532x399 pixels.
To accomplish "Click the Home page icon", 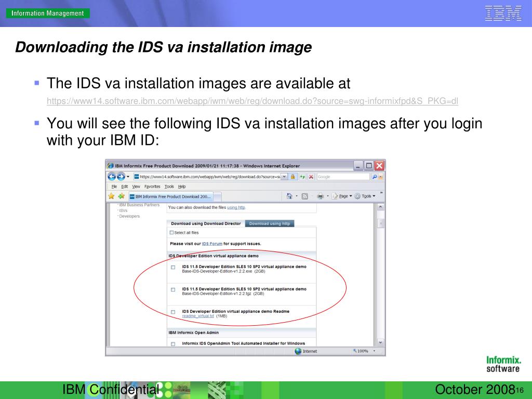I will click(289, 196).
